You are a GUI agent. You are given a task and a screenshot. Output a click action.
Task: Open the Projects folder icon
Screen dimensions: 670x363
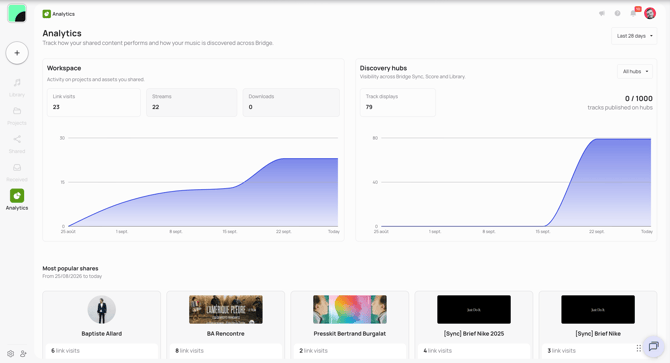coord(17,111)
